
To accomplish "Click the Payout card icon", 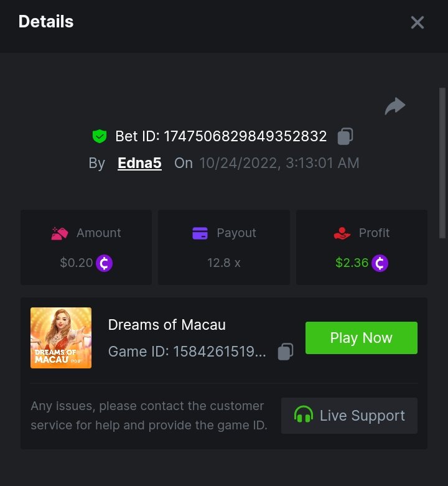I will click(x=200, y=233).
